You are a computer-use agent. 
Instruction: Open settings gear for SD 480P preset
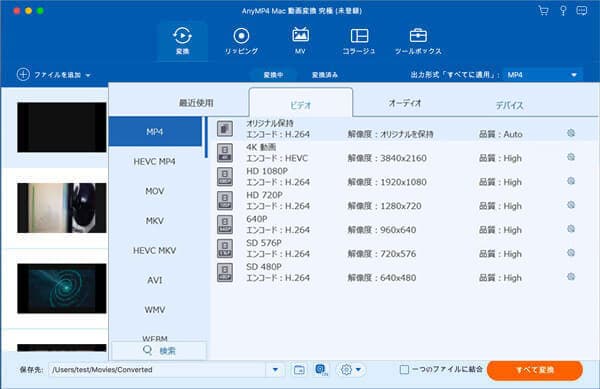coord(571,277)
